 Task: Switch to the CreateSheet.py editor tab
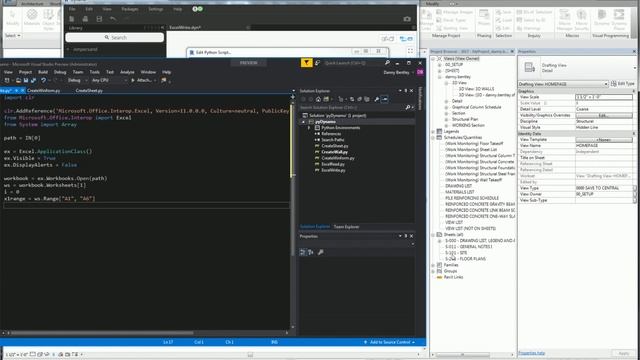[89, 91]
